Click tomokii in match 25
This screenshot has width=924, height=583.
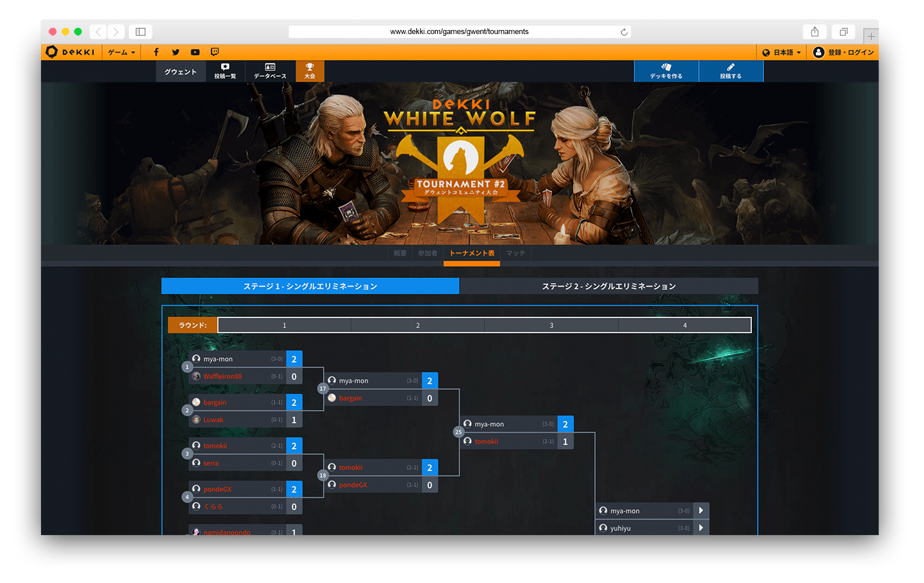point(486,442)
